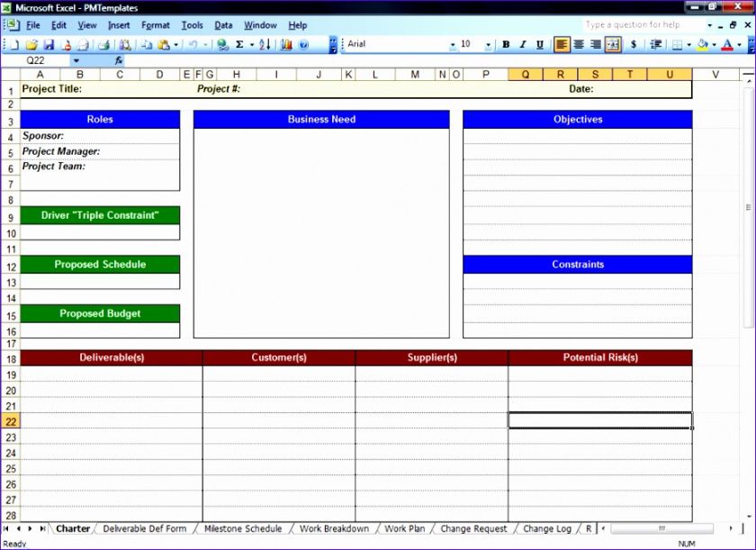Go to the first sheet tab
Image resolution: width=756 pixels, height=550 pixels.
click(x=5, y=528)
